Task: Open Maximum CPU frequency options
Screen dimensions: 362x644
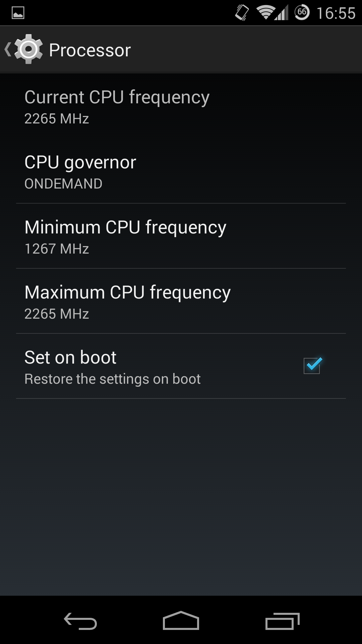Action: click(181, 301)
